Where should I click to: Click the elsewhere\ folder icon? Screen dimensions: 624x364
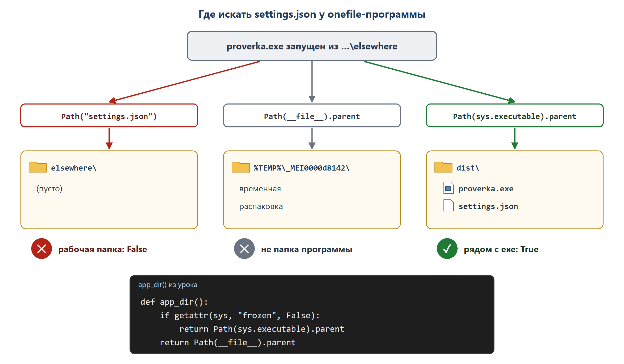(x=38, y=167)
